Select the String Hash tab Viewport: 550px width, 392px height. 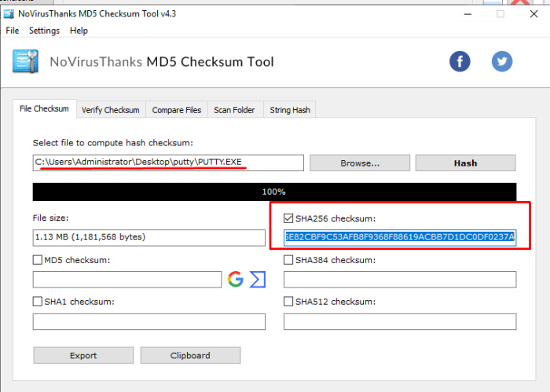coord(290,110)
